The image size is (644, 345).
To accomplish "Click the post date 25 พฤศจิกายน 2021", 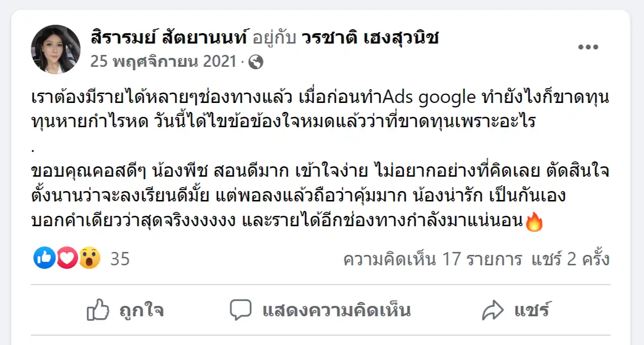I will tap(163, 62).
